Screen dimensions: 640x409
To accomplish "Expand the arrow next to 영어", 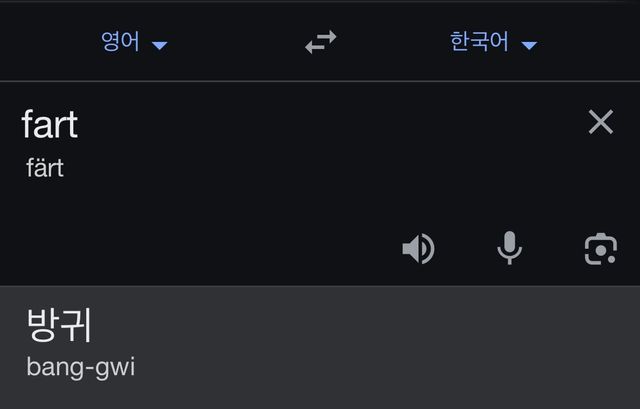I will 159,45.
